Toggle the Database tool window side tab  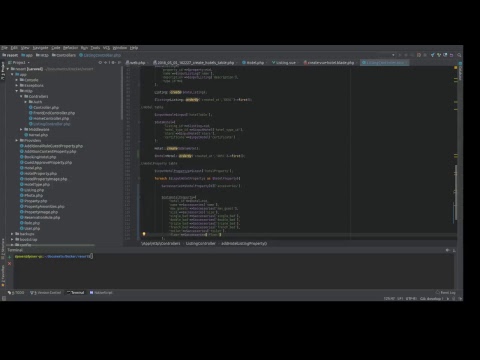tap(460, 71)
